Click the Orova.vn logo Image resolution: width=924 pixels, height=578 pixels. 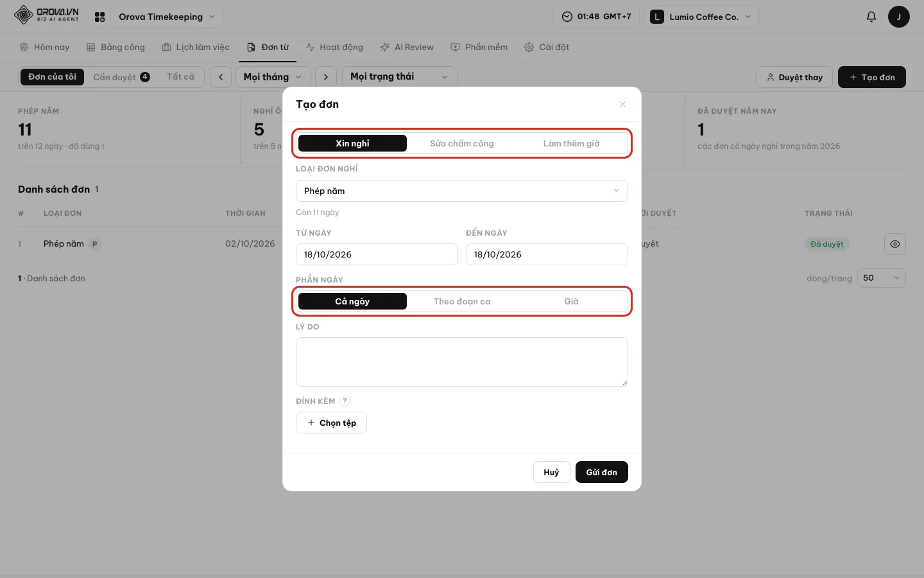click(47, 15)
